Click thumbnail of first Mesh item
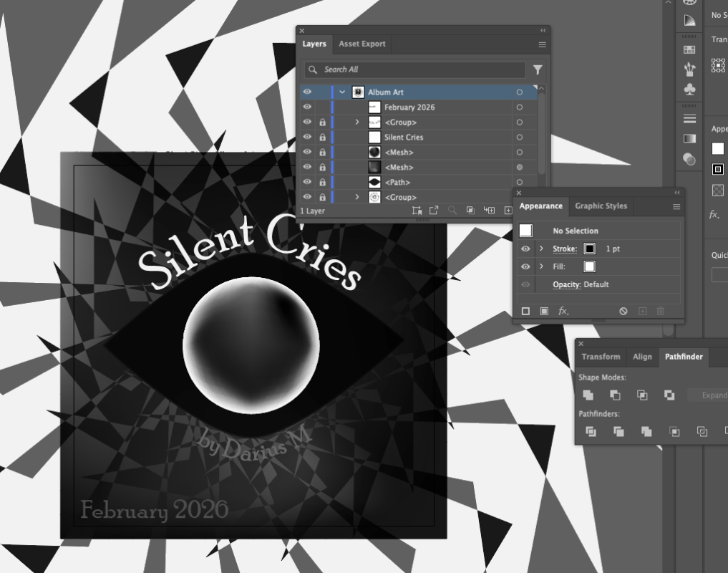Image resolution: width=728 pixels, height=573 pixels. point(374,152)
